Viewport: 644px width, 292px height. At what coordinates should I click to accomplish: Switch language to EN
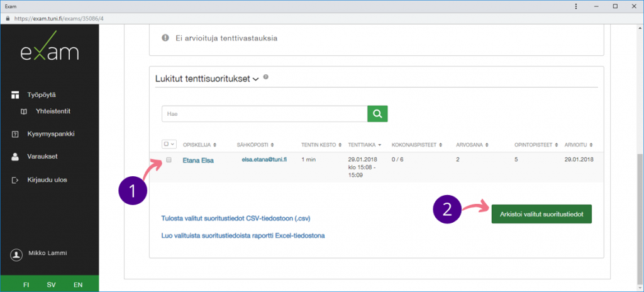tap(78, 285)
